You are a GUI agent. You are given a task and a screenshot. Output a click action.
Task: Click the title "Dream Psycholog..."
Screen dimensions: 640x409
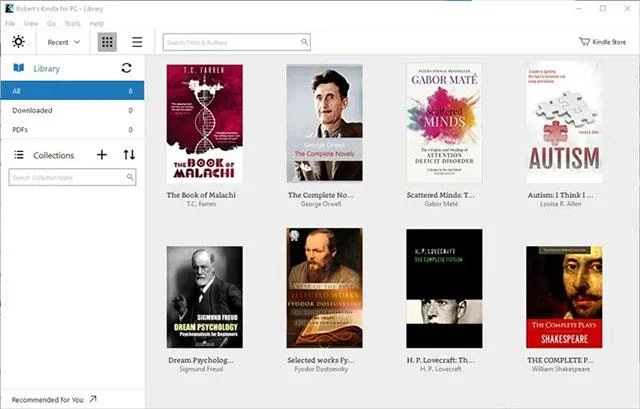pos(201,360)
